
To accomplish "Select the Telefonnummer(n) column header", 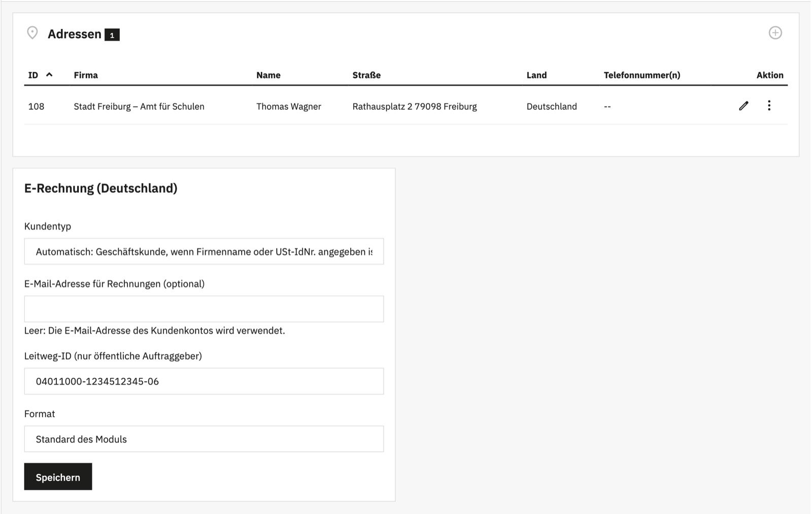I will 642,75.
